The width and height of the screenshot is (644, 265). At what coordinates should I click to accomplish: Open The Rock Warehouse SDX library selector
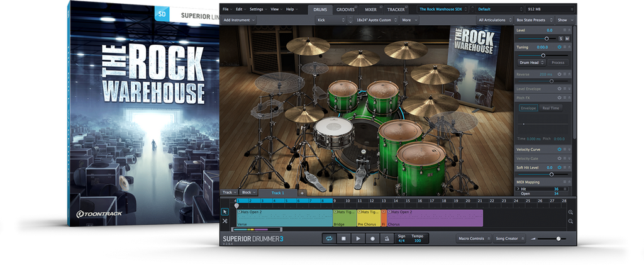(x=442, y=9)
